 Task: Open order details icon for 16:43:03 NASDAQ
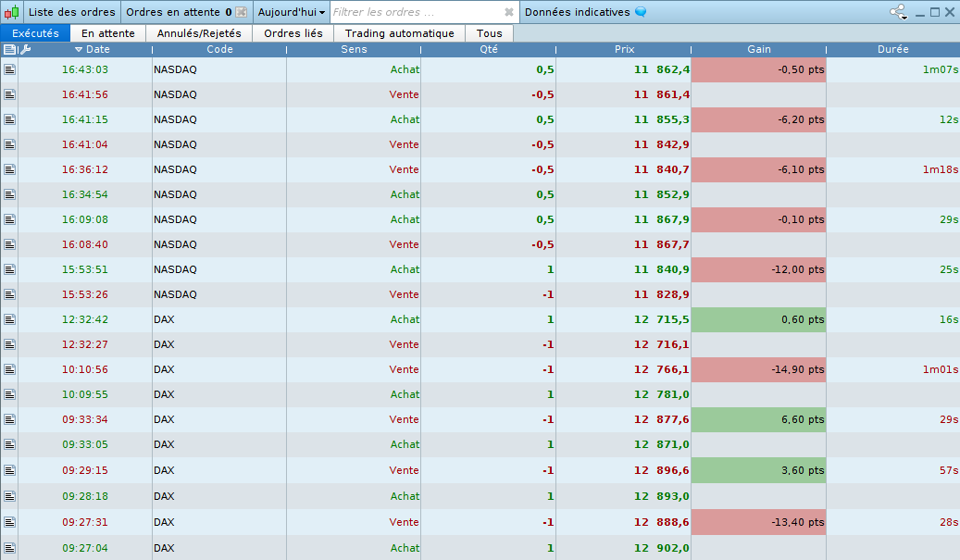tap(9, 69)
